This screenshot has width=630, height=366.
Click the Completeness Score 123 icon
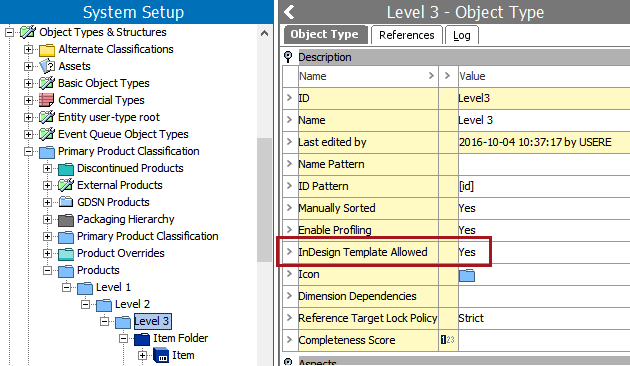point(448,340)
